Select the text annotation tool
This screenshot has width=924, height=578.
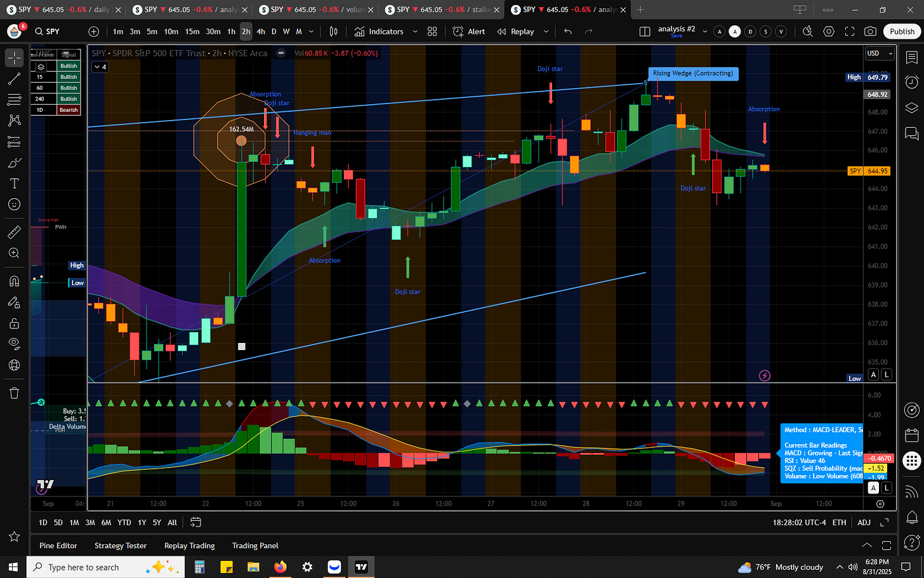(15, 184)
